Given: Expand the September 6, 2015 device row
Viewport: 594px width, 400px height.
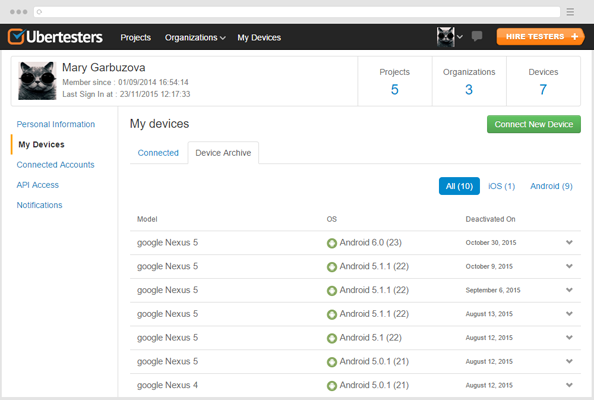Looking at the screenshot, I should tap(569, 290).
